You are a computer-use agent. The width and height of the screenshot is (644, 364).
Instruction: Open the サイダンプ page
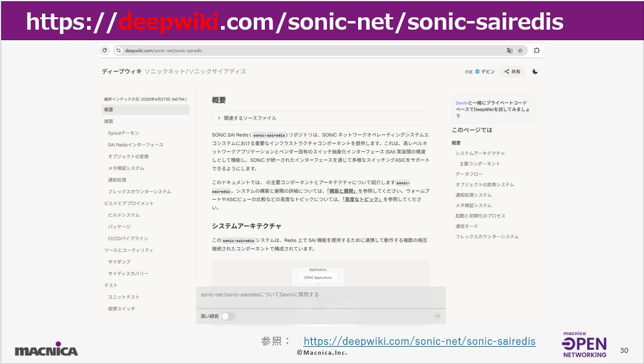(x=119, y=261)
